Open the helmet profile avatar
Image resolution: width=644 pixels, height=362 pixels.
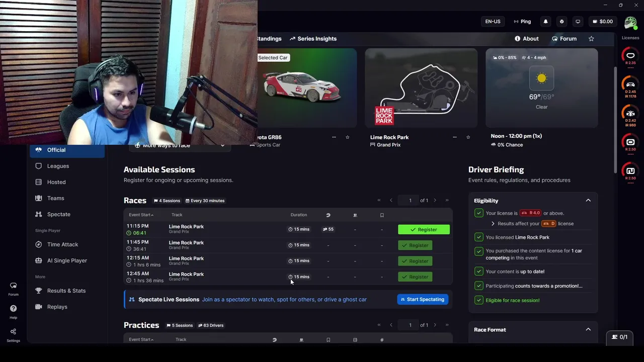(x=630, y=23)
